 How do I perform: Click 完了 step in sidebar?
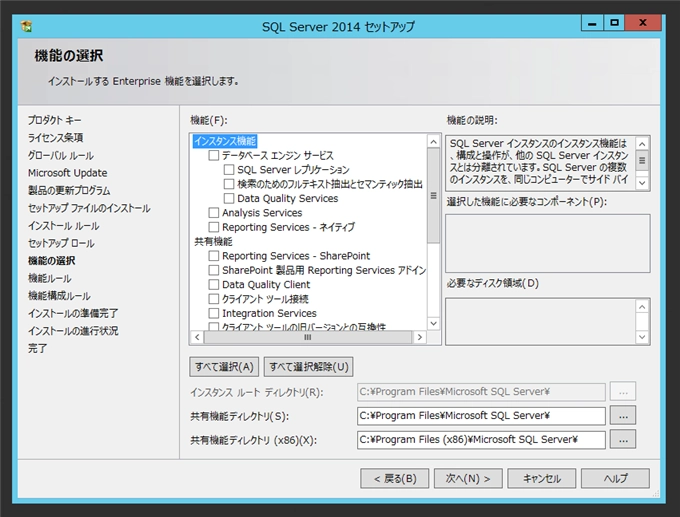38,348
